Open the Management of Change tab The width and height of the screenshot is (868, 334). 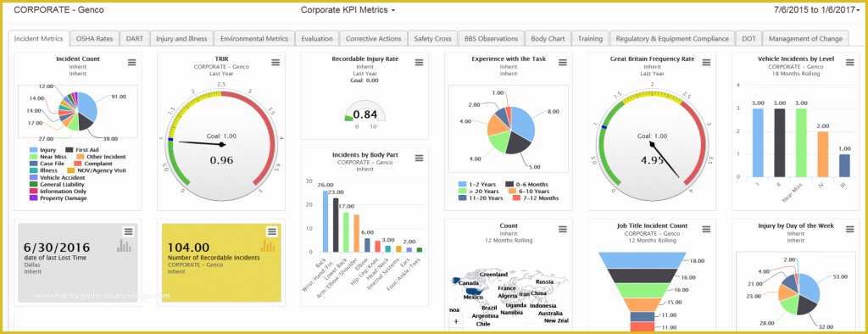pos(805,39)
